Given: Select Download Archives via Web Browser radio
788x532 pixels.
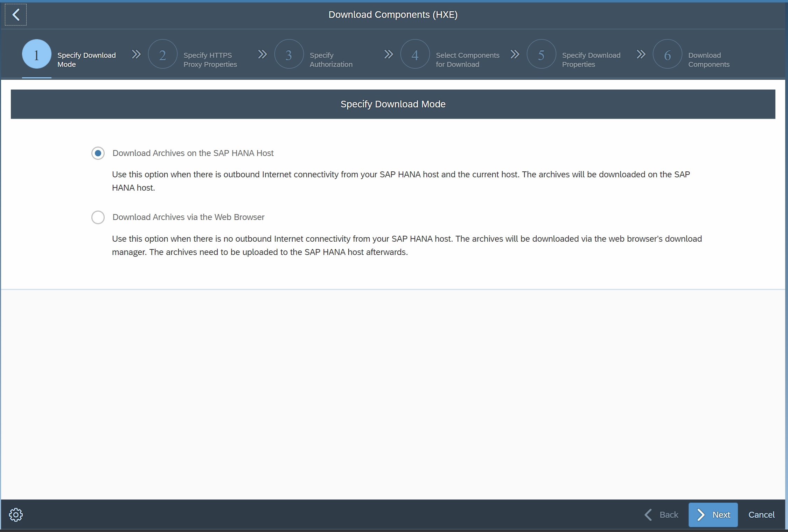Looking at the screenshot, I should pyautogui.click(x=98, y=217).
